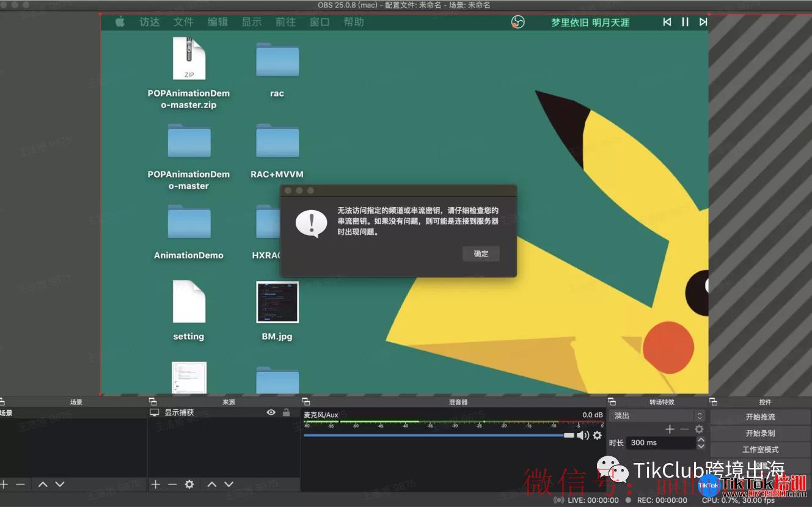Click the 300 ms duration field
The height and width of the screenshot is (507, 812).
pyautogui.click(x=661, y=443)
